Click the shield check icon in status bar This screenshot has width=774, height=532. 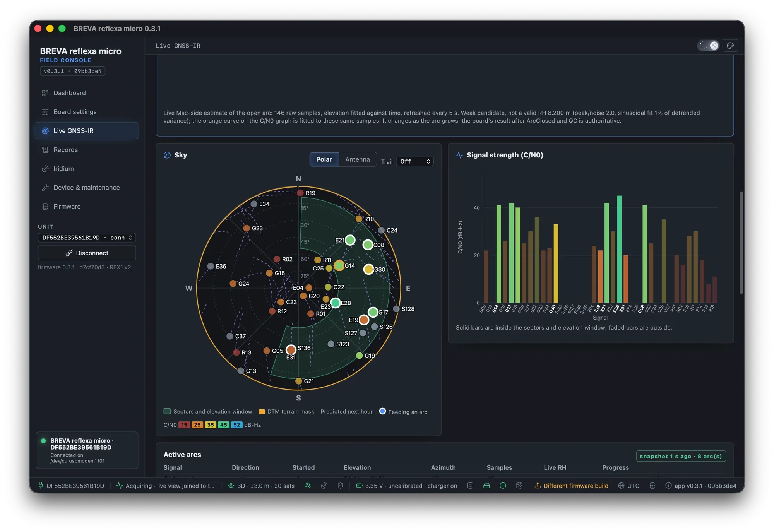point(341,486)
